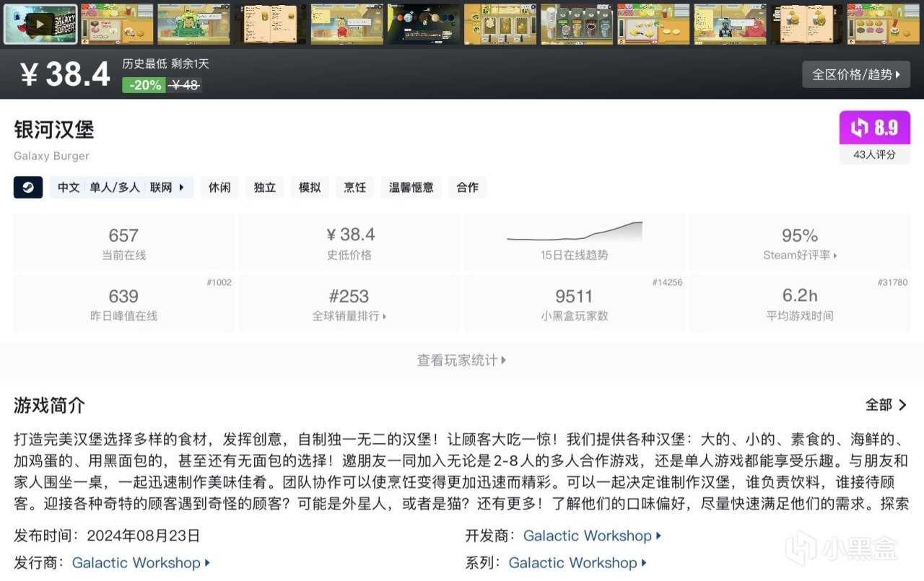Open 开发商 Galactic Workshop link
Viewport: 924px width, 581px height.
tap(592, 536)
